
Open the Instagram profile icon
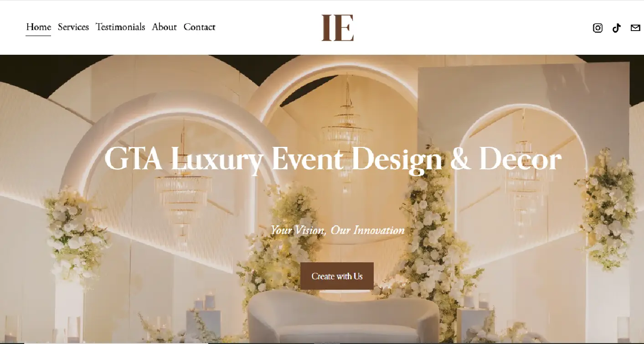pos(598,28)
